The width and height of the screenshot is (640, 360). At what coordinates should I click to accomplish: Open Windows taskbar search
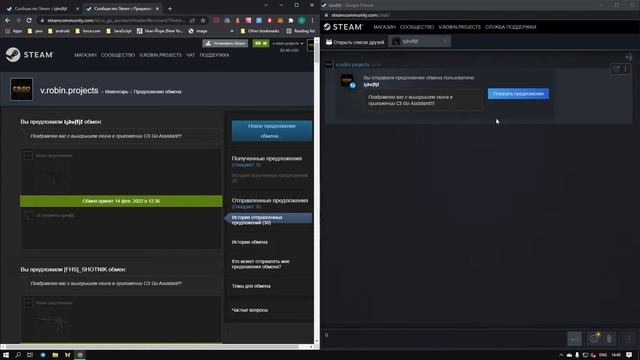coord(18,355)
